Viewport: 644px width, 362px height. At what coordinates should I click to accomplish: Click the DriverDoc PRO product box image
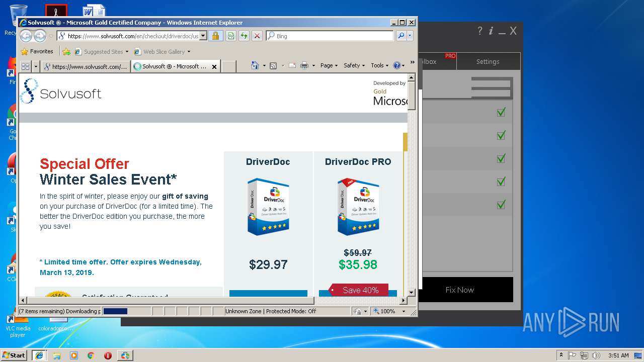358,207
